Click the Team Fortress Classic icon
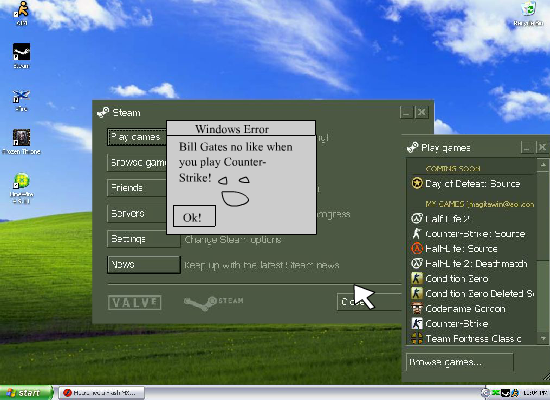The width and height of the screenshot is (550, 400). click(417, 338)
